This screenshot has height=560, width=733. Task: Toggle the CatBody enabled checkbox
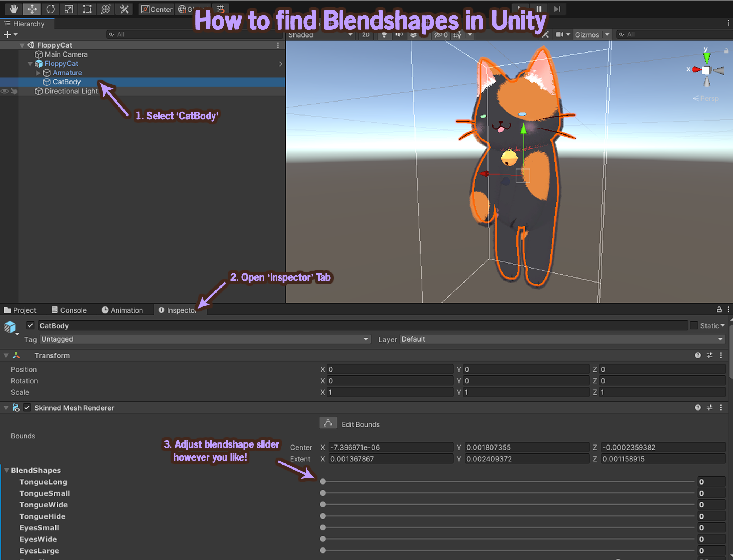point(31,325)
